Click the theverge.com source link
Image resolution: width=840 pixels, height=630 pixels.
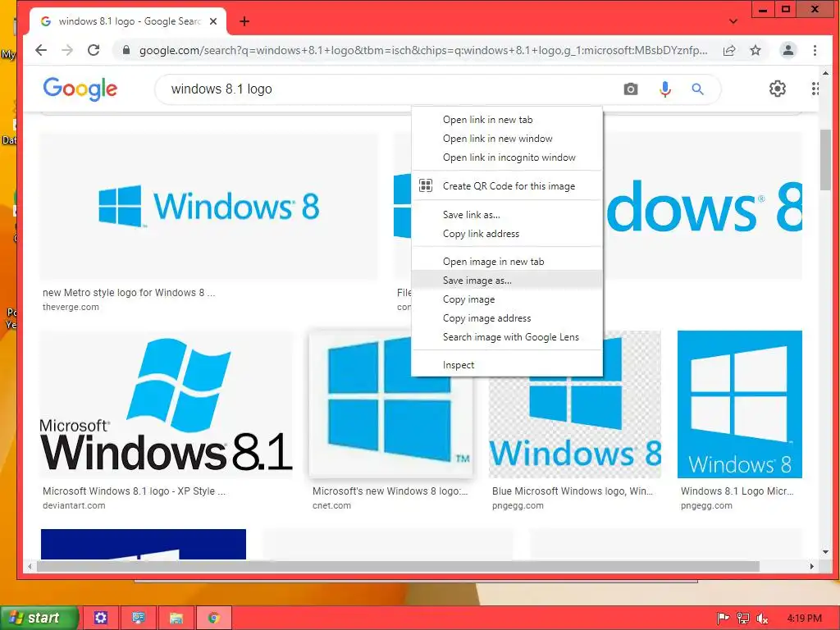[x=71, y=308]
